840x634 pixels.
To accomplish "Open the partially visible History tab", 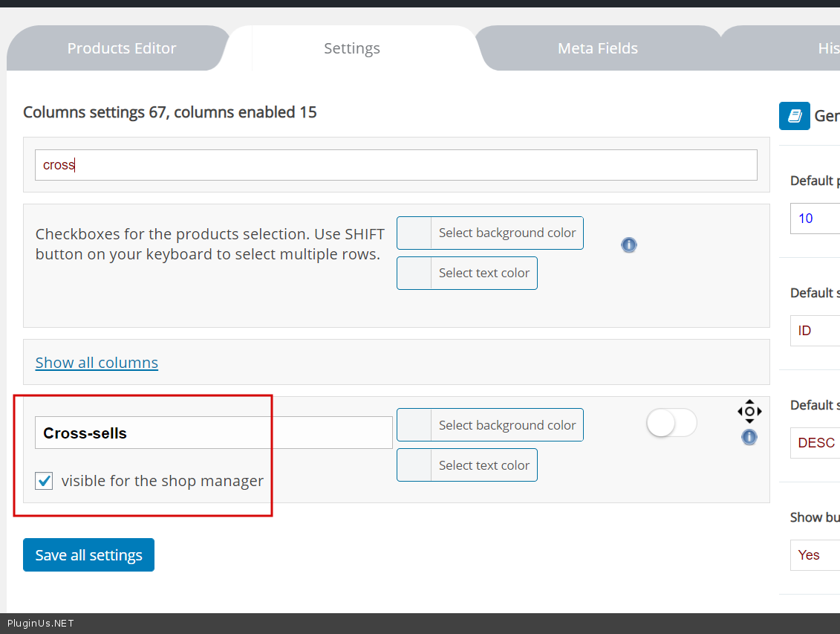I will click(x=827, y=48).
